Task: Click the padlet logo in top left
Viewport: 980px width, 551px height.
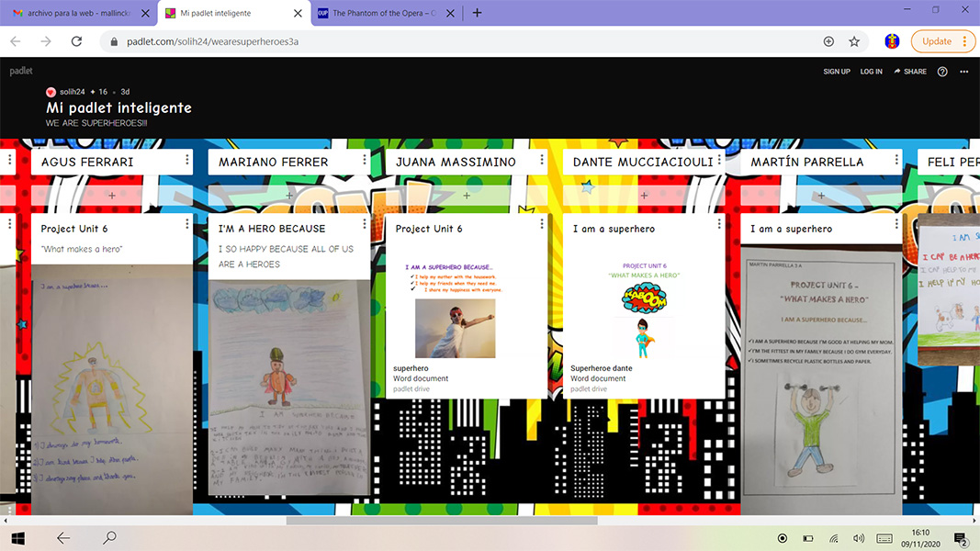Action: pyautogui.click(x=20, y=71)
